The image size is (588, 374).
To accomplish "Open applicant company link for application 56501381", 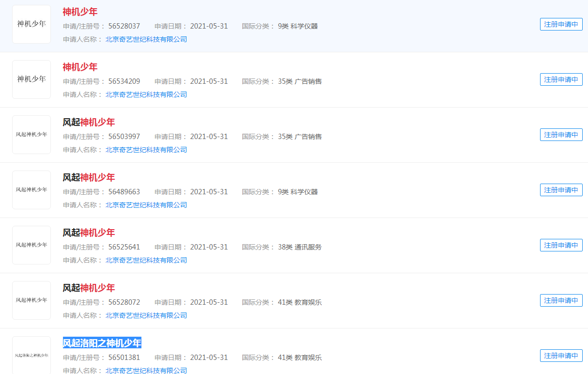I will (x=146, y=370).
